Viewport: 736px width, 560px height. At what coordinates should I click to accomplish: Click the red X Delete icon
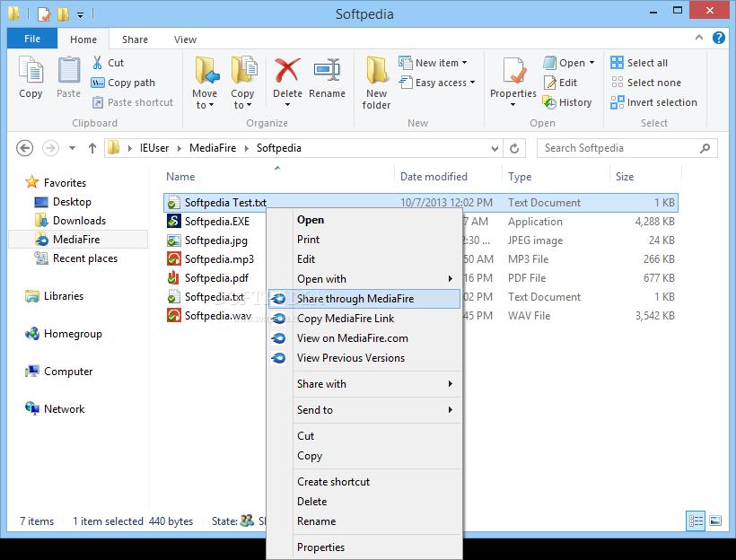pyautogui.click(x=287, y=70)
